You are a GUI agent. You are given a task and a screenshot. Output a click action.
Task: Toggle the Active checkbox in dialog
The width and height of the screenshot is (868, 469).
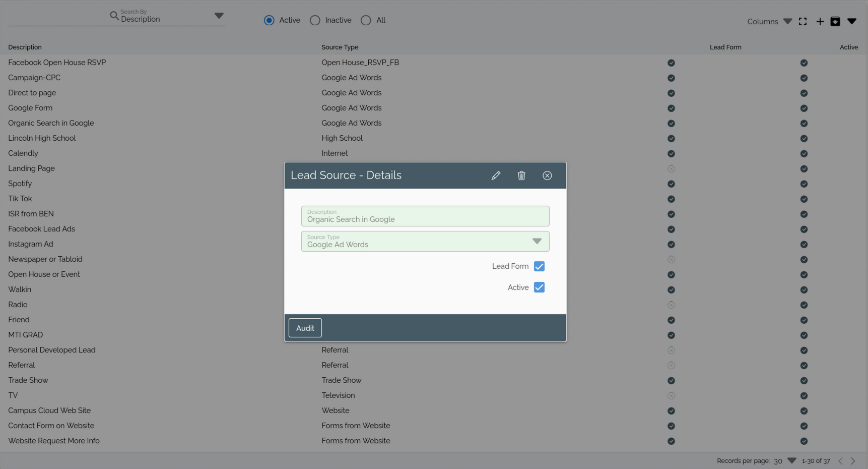539,287
